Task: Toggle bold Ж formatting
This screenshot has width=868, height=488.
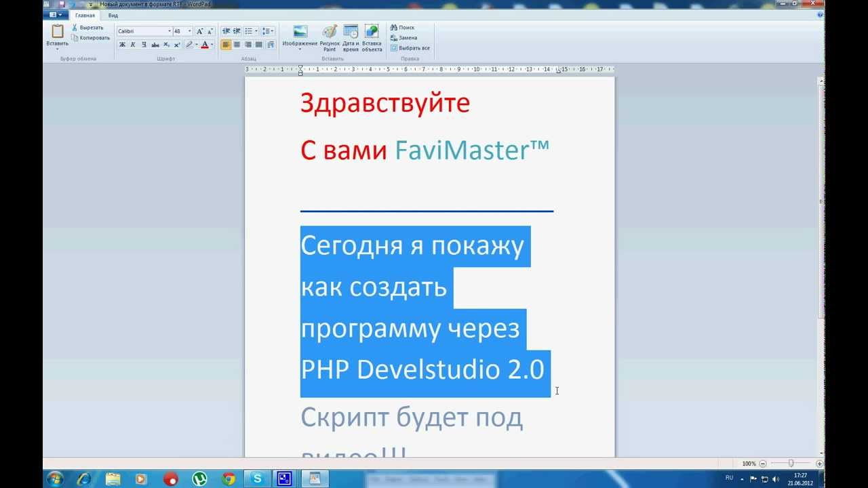Action: pyautogui.click(x=122, y=45)
